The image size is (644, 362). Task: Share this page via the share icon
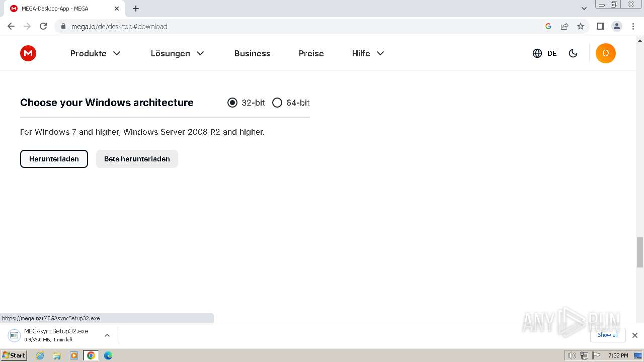[x=565, y=26]
